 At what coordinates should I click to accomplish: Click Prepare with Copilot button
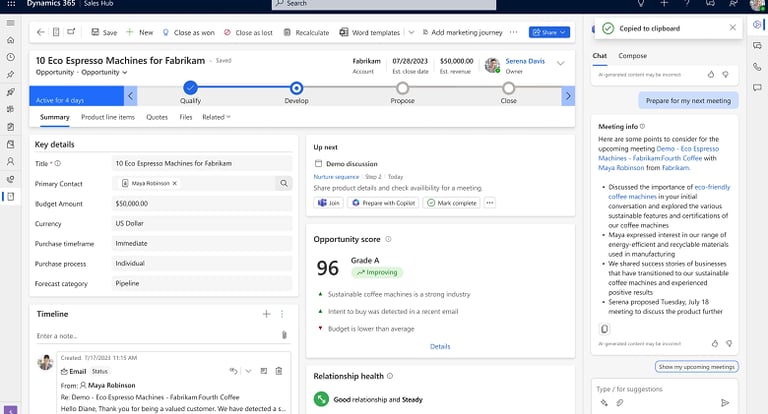pyautogui.click(x=384, y=203)
